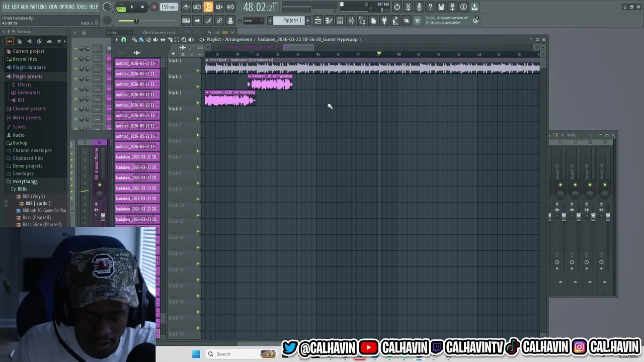Expand Plugin database in browser
The width and height of the screenshot is (644, 362).
[29, 67]
